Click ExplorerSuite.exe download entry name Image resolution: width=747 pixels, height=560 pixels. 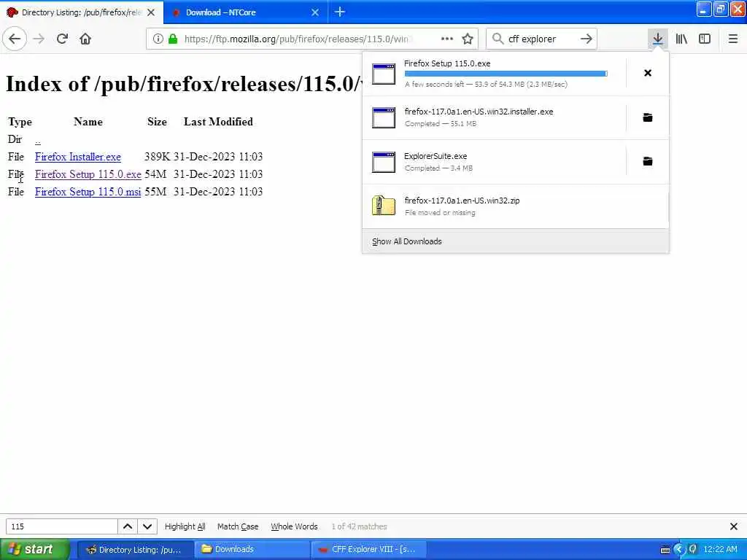436,156
